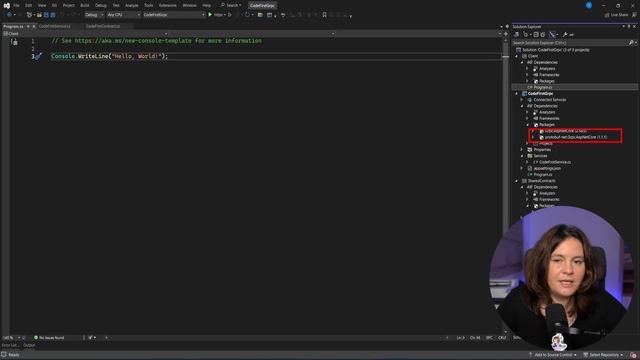
Task: Click the Save icon in toolbar
Action: [46, 15]
